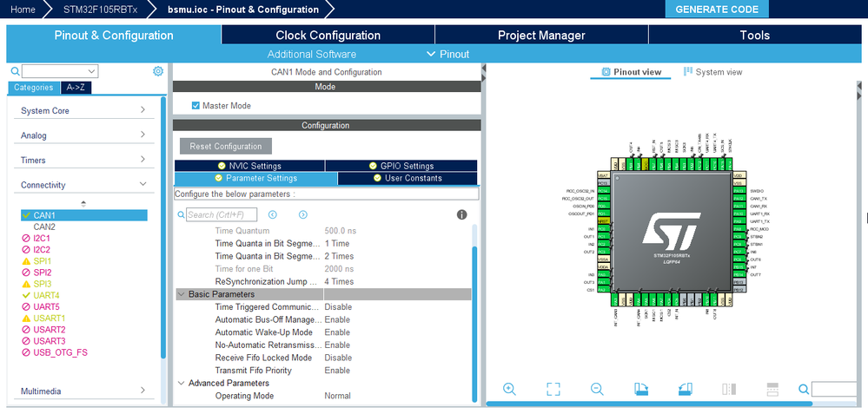This screenshot has width=868, height=414.
Task: Click the horizontal scrollbar under the pinout view
Action: 649,404
